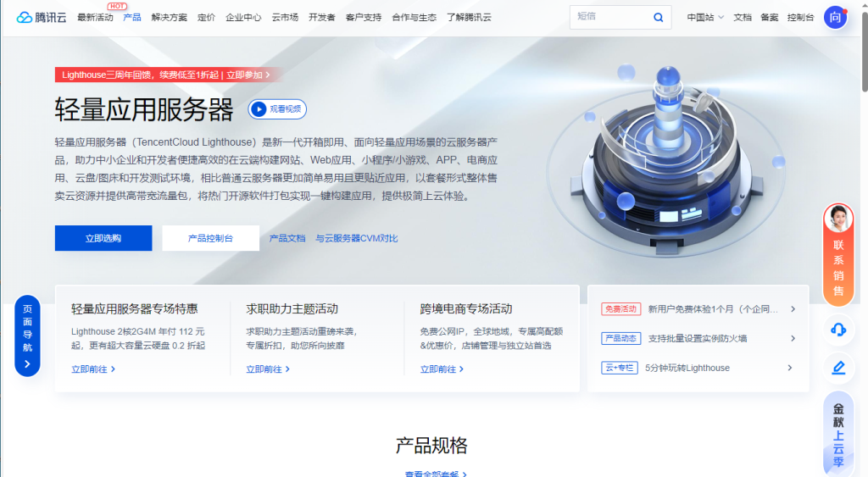
Task: Select the 产品规格 heading text
Action: click(x=431, y=446)
